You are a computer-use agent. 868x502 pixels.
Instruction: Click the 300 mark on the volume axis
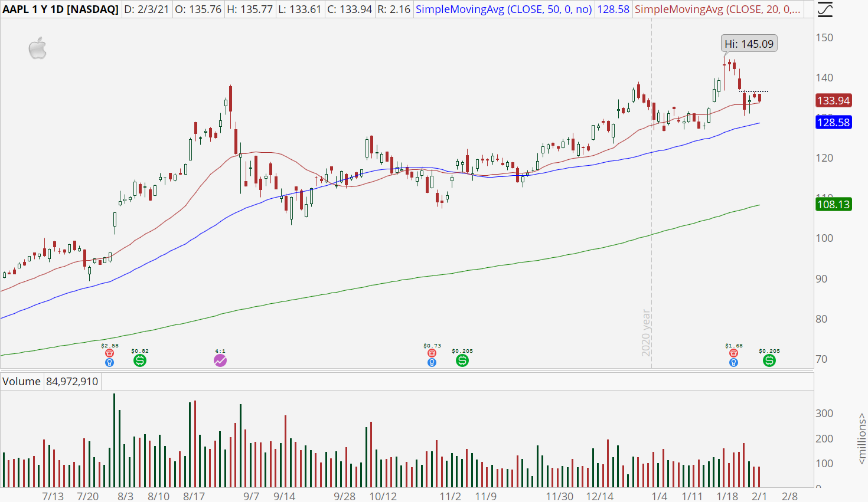[x=824, y=413]
